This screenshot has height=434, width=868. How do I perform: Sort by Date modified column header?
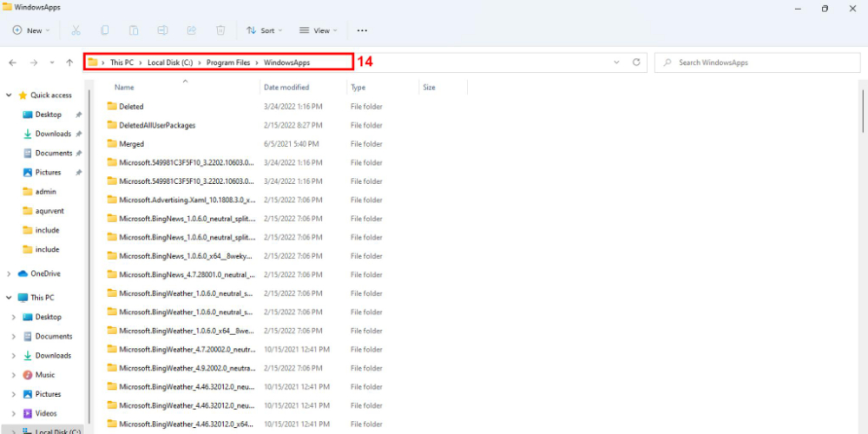[x=286, y=88]
